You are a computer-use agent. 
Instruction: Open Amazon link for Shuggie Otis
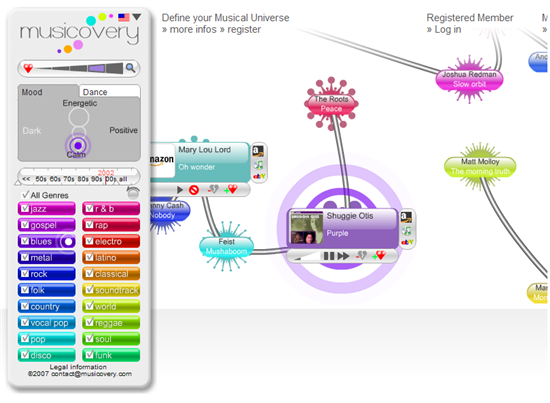[x=406, y=217]
